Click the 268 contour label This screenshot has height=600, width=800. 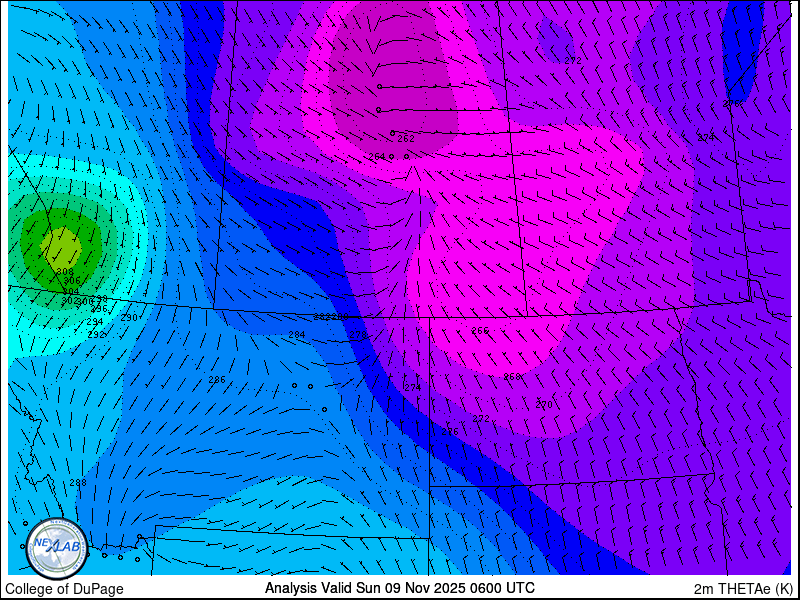[x=512, y=377]
